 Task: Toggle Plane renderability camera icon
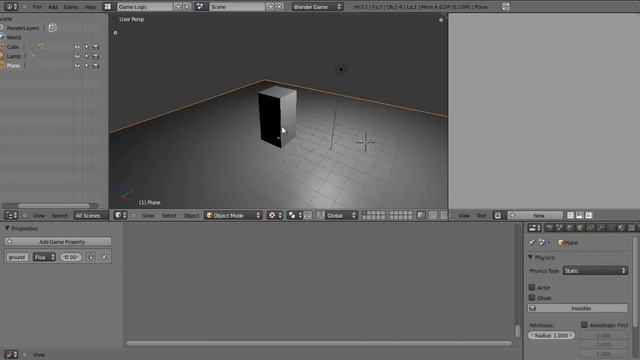[x=96, y=66]
